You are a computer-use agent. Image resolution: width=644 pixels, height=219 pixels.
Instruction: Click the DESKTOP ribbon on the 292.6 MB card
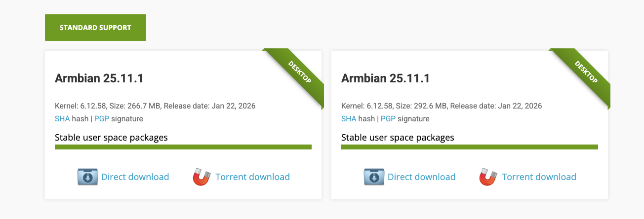[x=586, y=72]
